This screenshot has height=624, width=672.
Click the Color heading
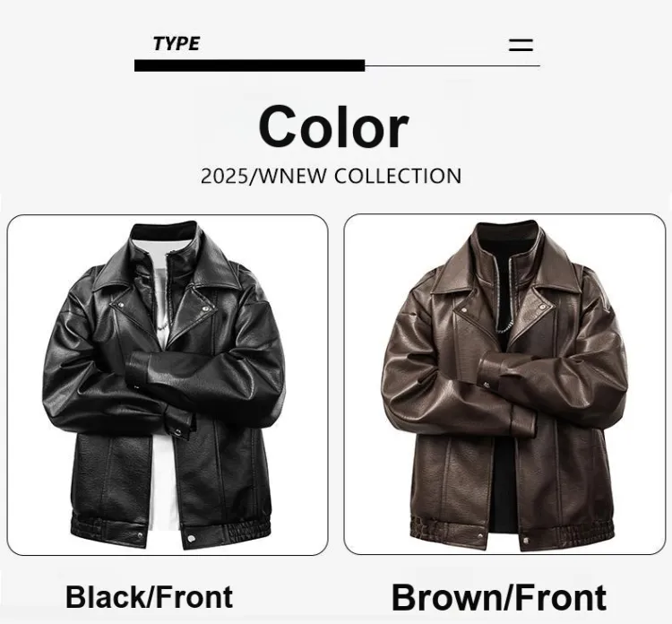click(x=333, y=126)
